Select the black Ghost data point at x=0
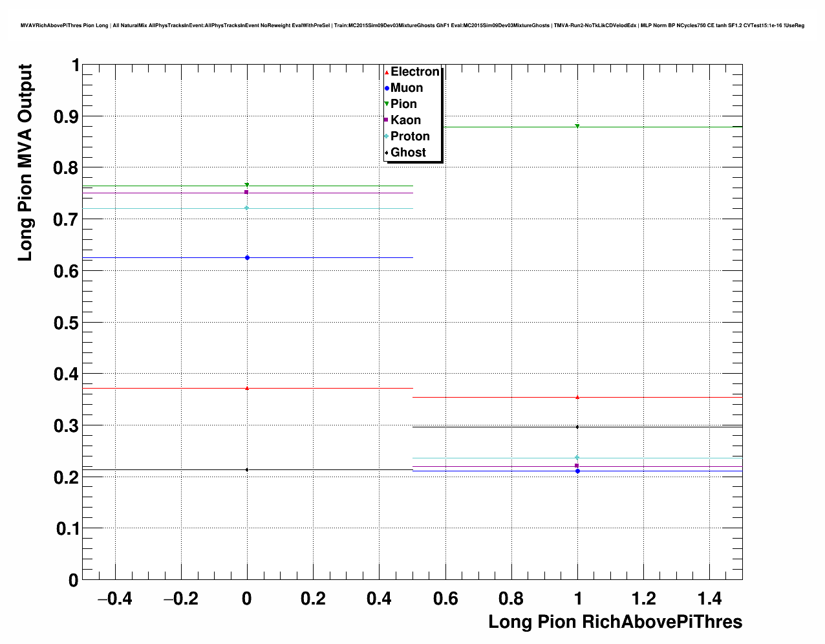825x644 pixels. (x=247, y=469)
